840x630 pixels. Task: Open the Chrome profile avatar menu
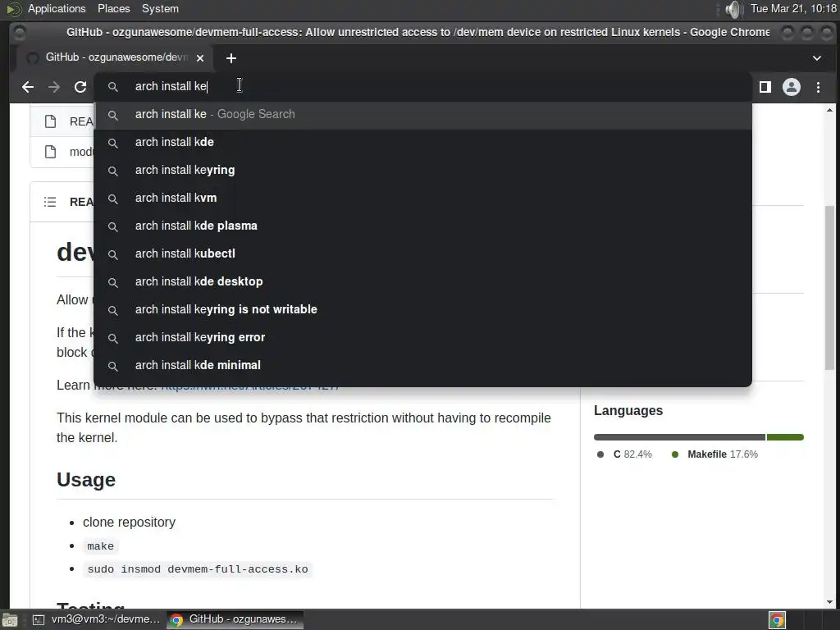point(792,87)
